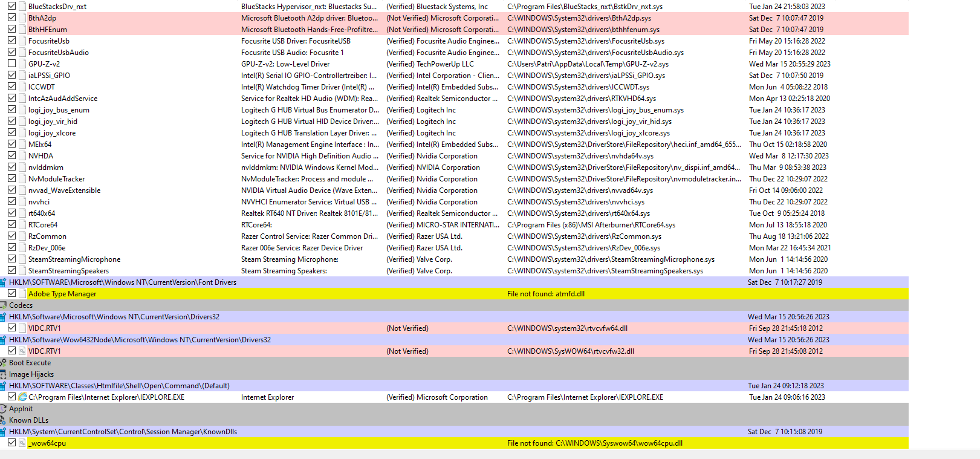Select the HKLM Font Drivers registry key row
Viewport: 980px width, 459px height.
(x=454, y=282)
